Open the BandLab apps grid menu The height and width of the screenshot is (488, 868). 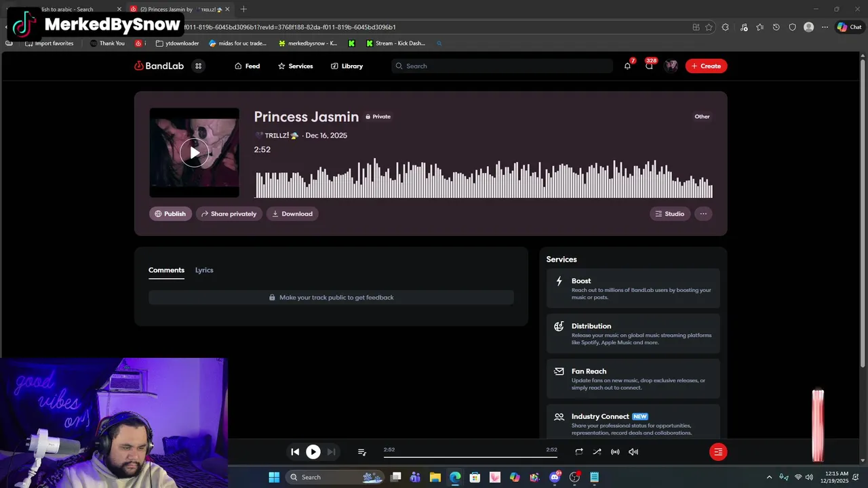pyautogui.click(x=199, y=66)
